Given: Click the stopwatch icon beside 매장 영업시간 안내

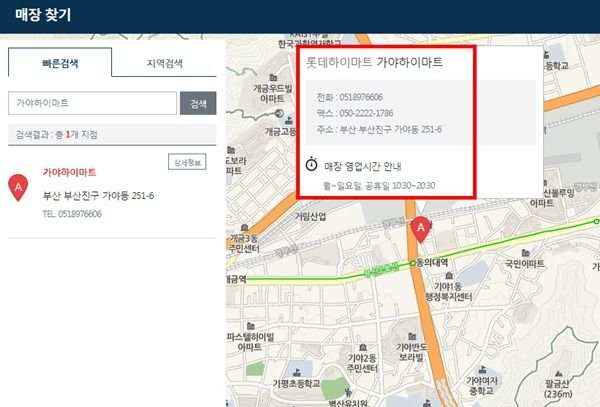Looking at the screenshot, I should [311, 164].
